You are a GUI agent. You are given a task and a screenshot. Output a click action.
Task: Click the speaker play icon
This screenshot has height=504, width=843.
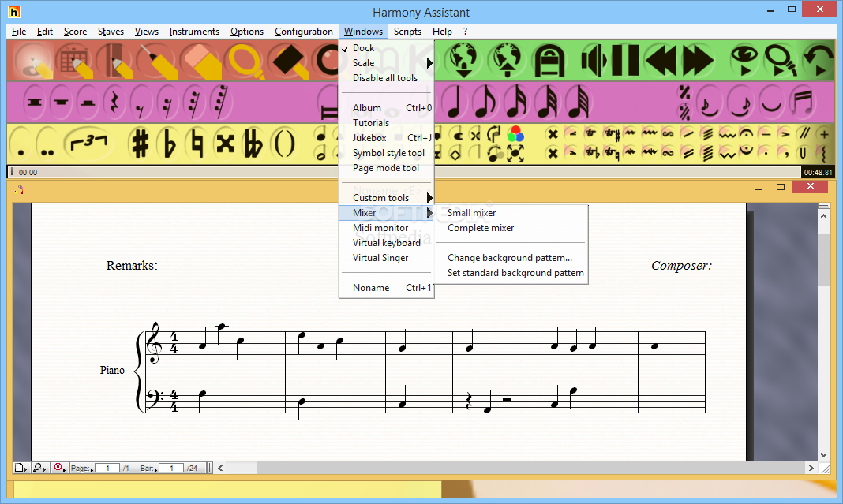point(594,60)
